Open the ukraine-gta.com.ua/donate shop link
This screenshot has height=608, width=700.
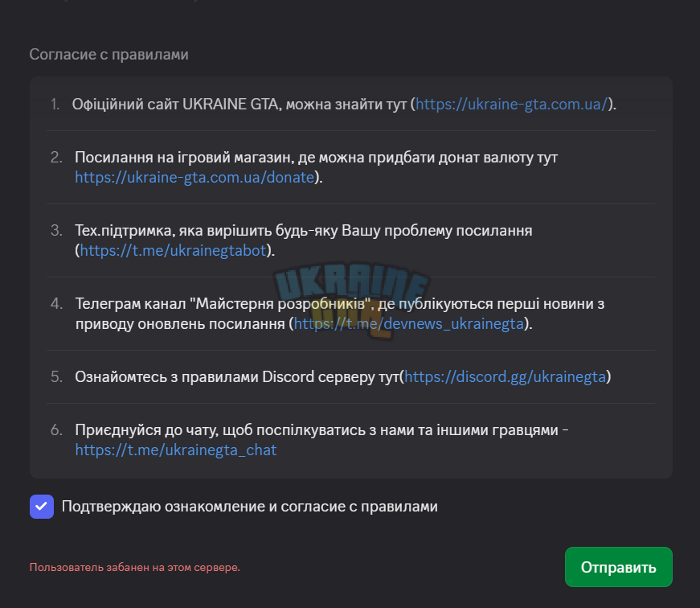(x=194, y=178)
